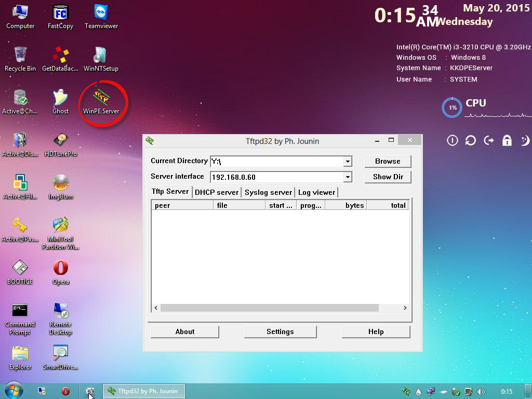
Task: Sort by the file column header
Action: [x=239, y=205]
